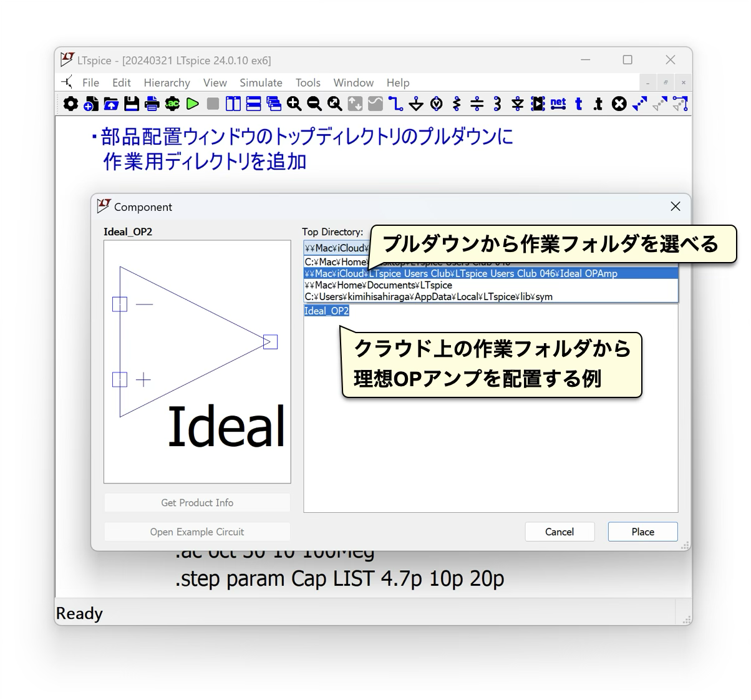Click the .step param Cap LIST directive text

point(340,579)
